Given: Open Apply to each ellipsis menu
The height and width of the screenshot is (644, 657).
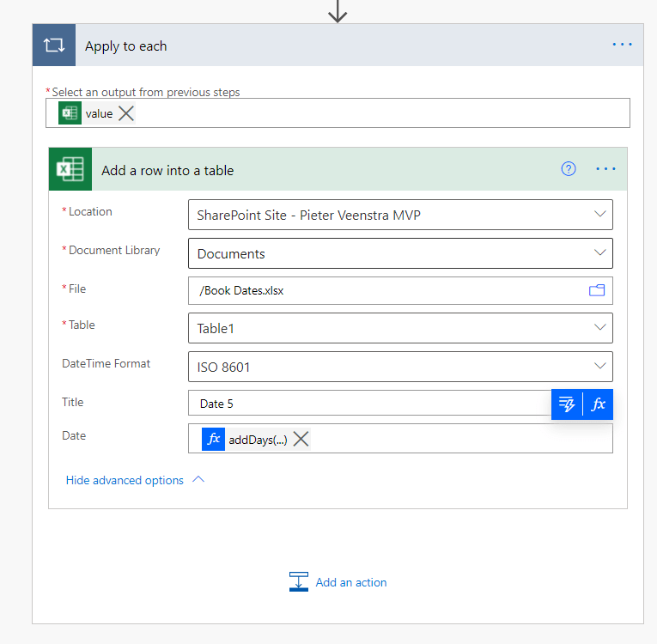Looking at the screenshot, I should click(x=622, y=45).
